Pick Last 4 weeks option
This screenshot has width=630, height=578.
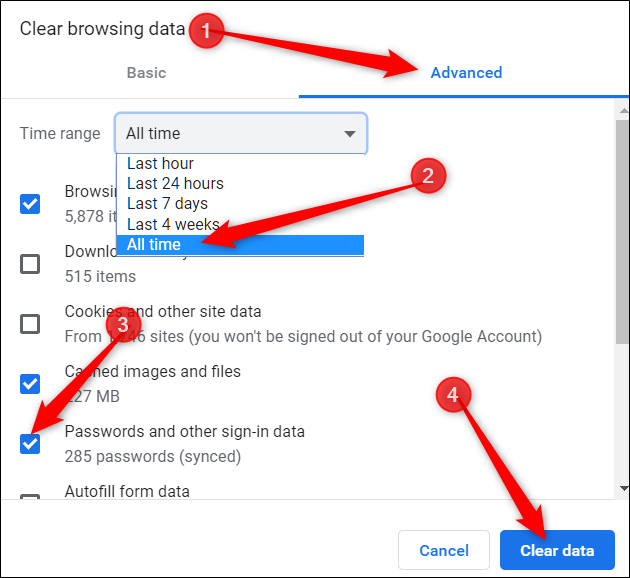173,224
